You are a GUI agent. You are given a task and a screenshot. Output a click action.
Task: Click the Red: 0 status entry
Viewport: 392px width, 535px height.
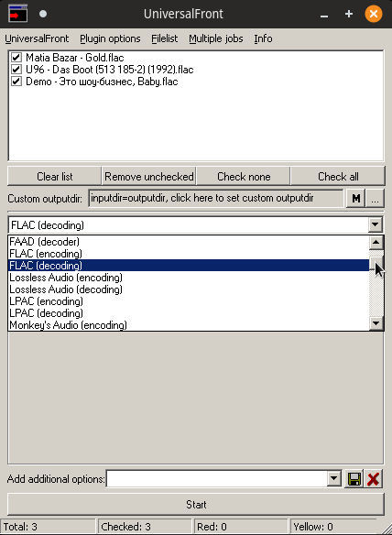tap(241, 527)
